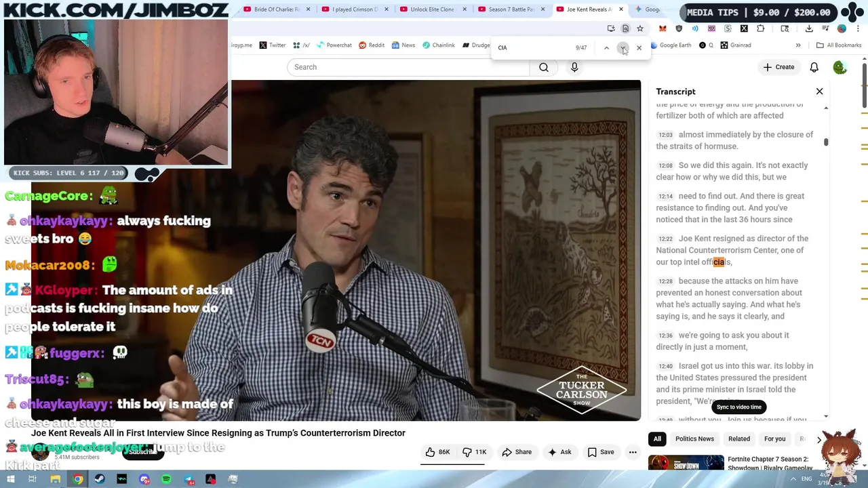Open Chainlink bookmark
868x488 pixels.
[438, 45]
